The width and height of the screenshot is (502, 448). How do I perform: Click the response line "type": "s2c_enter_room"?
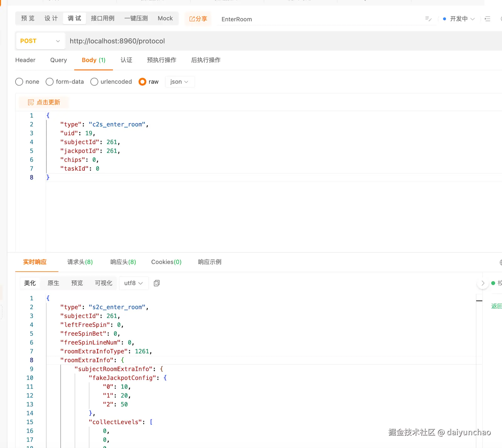[x=104, y=307]
